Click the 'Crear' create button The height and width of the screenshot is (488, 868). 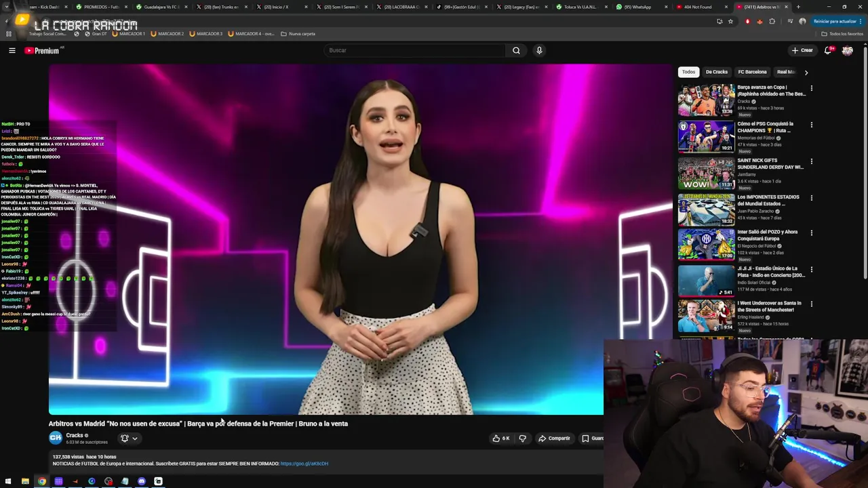802,50
